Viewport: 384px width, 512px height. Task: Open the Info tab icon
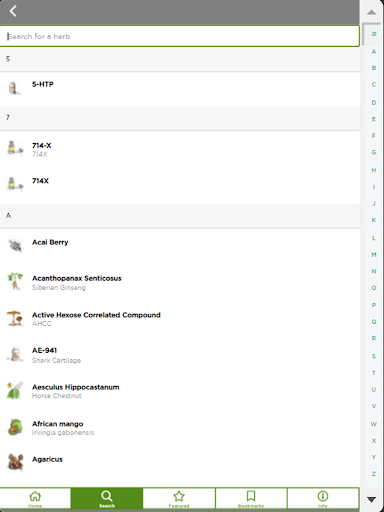tap(323, 499)
